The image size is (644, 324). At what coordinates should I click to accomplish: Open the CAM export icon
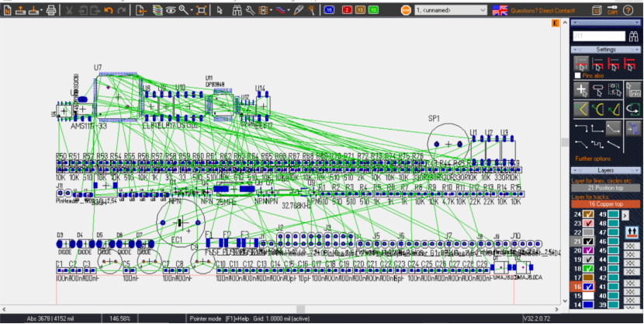(x=612, y=10)
